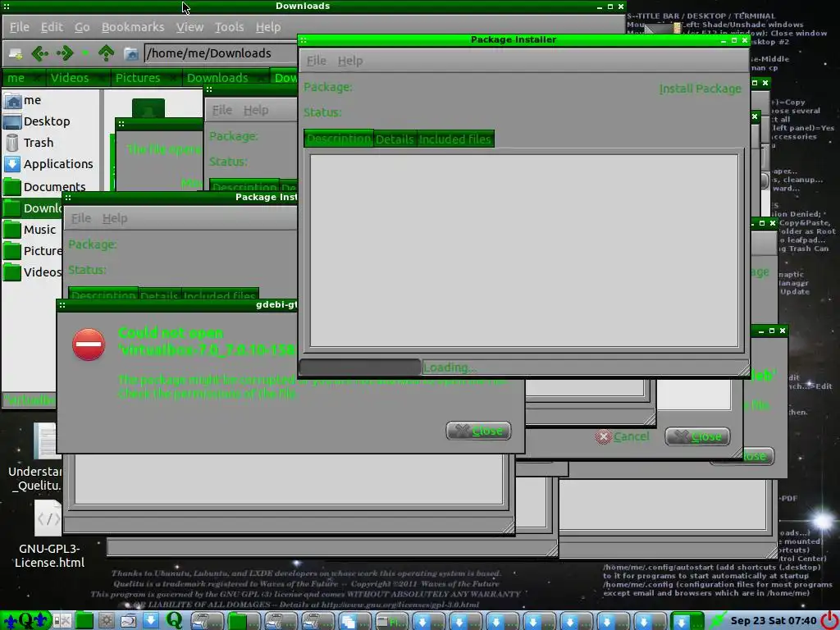Open Help menu in the front Package Installer
Image resolution: width=840 pixels, height=630 pixels.
pos(350,61)
